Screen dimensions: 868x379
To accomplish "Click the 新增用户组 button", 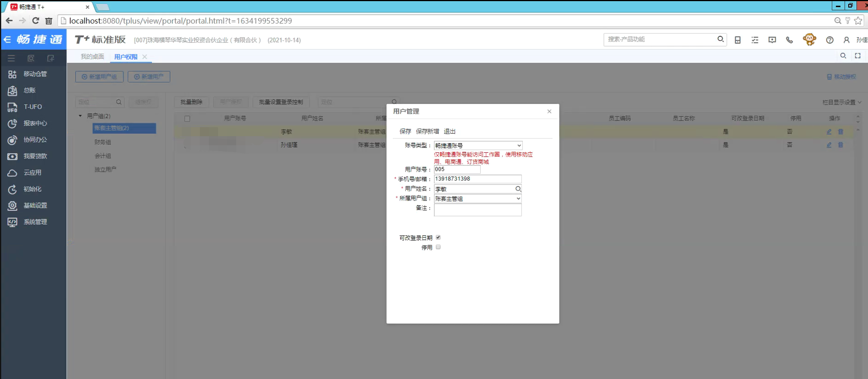I will (99, 77).
